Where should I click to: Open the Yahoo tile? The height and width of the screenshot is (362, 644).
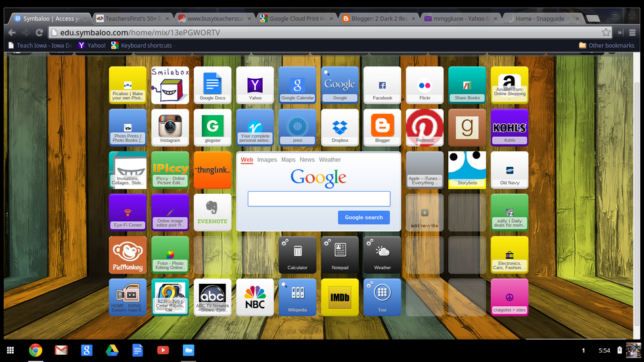tap(255, 85)
